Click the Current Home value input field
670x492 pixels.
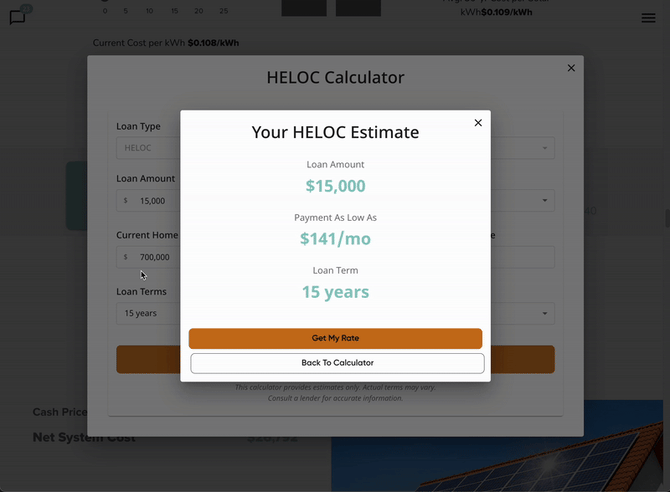click(155, 257)
